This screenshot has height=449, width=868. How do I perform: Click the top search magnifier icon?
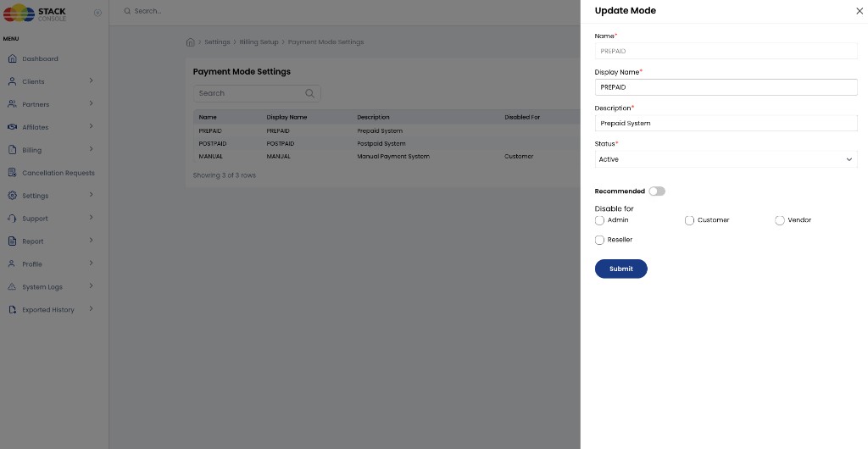click(127, 11)
